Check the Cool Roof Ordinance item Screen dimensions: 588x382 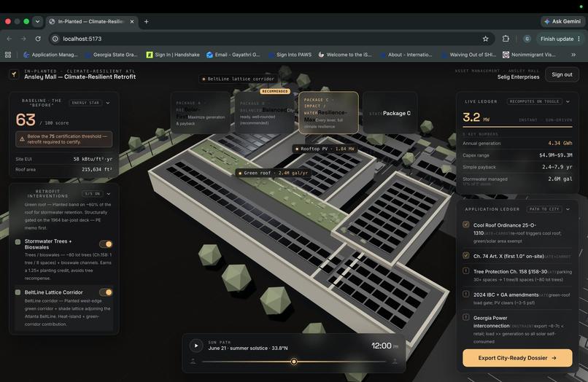(465, 225)
